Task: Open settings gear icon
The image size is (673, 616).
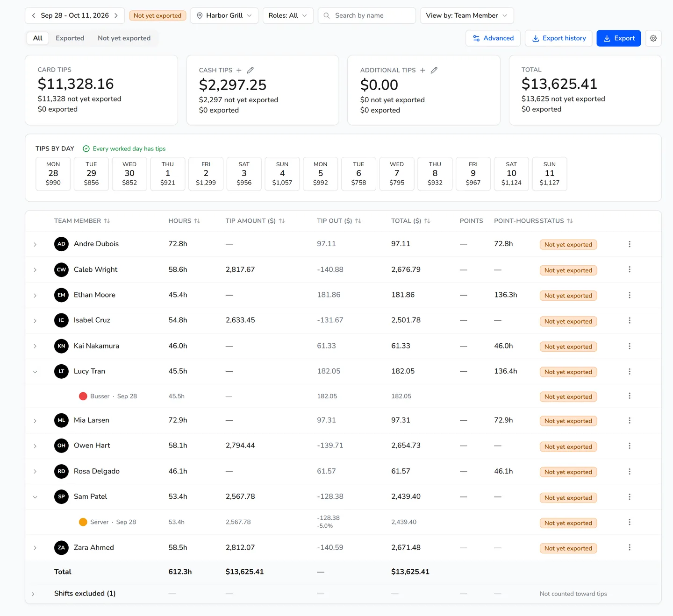Action: tap(653, 38)
